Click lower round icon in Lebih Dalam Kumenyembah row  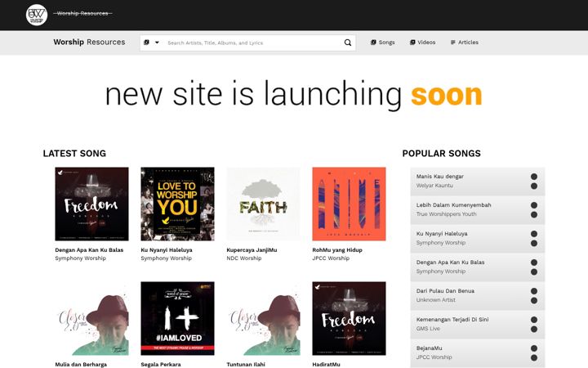[x=534, y=214]
